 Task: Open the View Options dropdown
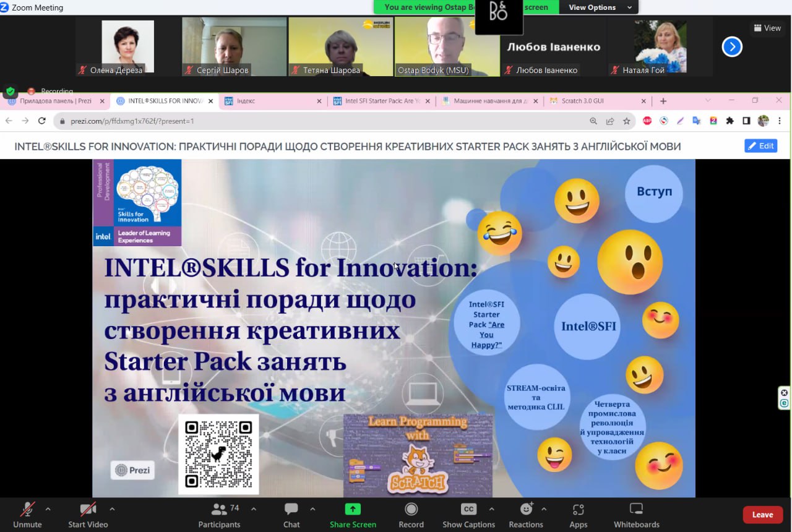[x=600, y=7]
